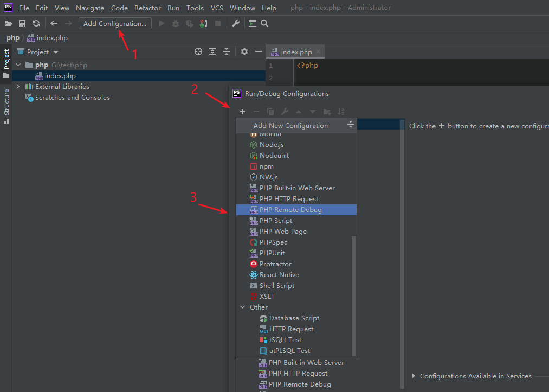549x392 pixels.
Task: Click the Add Configuration button
Action: coord(115,23)
